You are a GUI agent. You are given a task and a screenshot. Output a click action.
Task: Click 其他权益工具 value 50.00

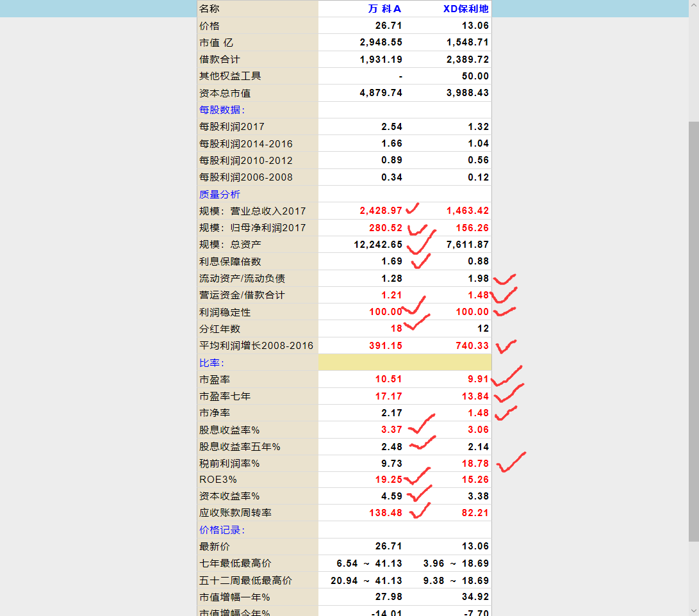pos(475,76)
